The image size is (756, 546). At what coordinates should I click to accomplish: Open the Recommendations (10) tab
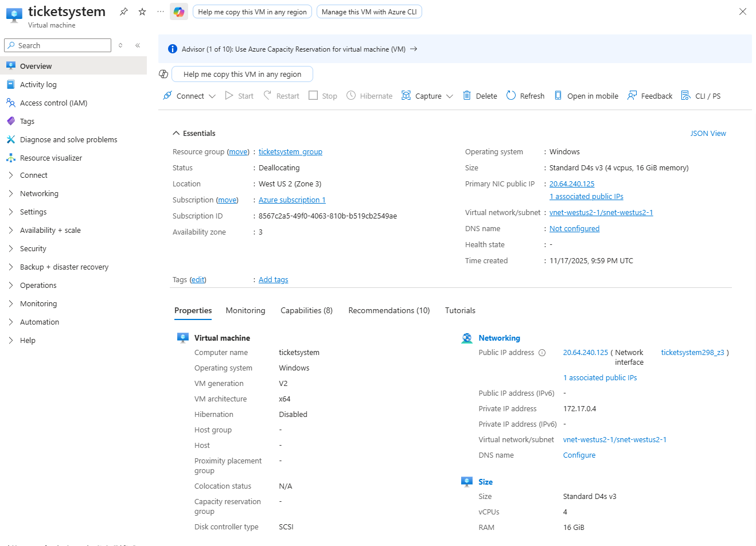[389, 310]
